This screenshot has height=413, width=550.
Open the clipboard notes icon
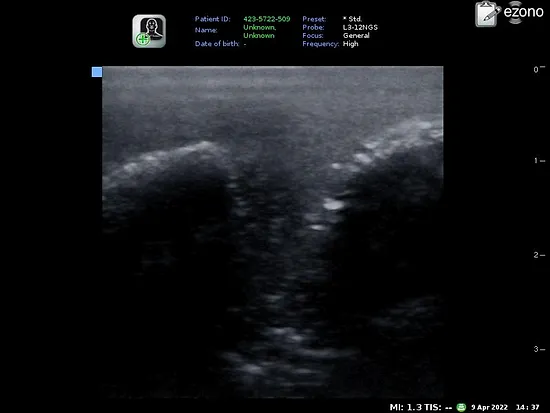488,14
